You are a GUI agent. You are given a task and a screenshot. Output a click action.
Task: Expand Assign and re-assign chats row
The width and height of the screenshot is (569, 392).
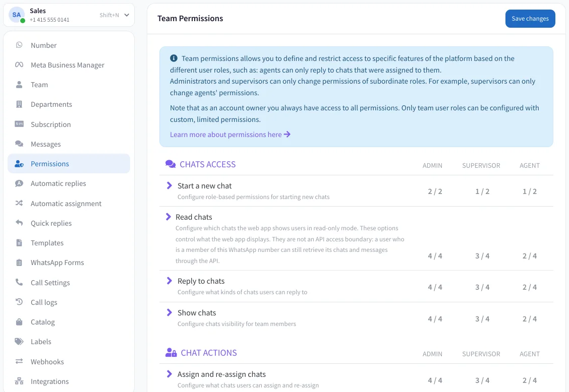click(x=169, y=374)
